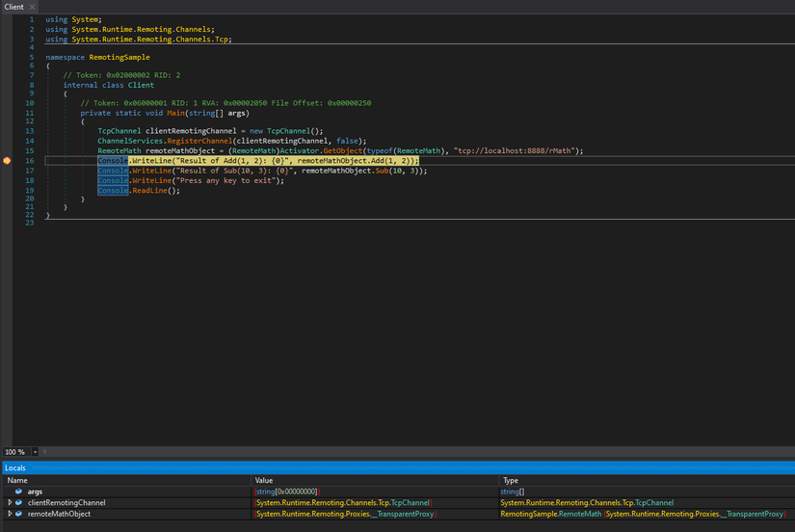
Task: Select the args row value in Locals
Action: 287,492
